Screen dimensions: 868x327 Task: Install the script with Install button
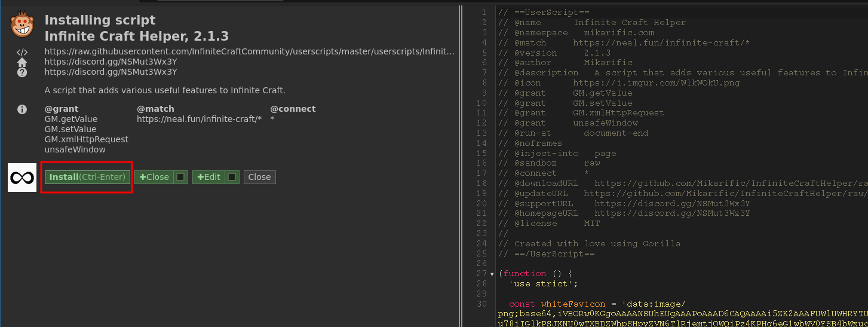87,177
